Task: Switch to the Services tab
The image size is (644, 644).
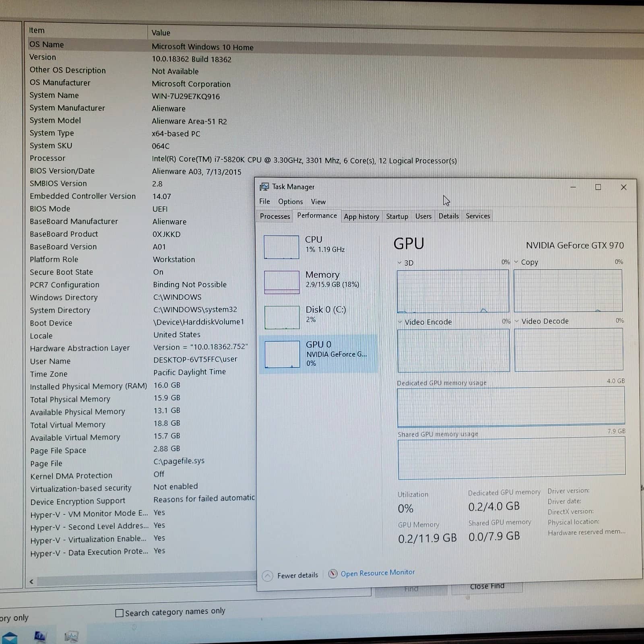Action: click(x=478, y=216)
